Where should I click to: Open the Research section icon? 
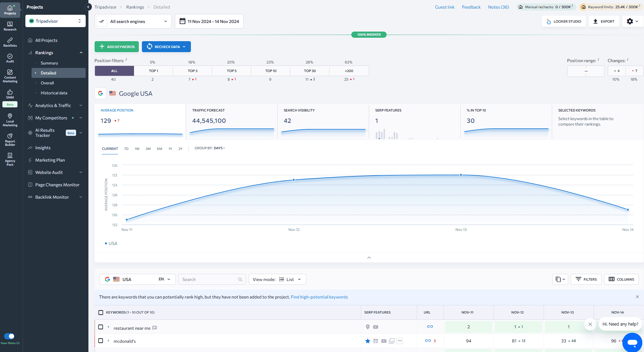[10, 26]
